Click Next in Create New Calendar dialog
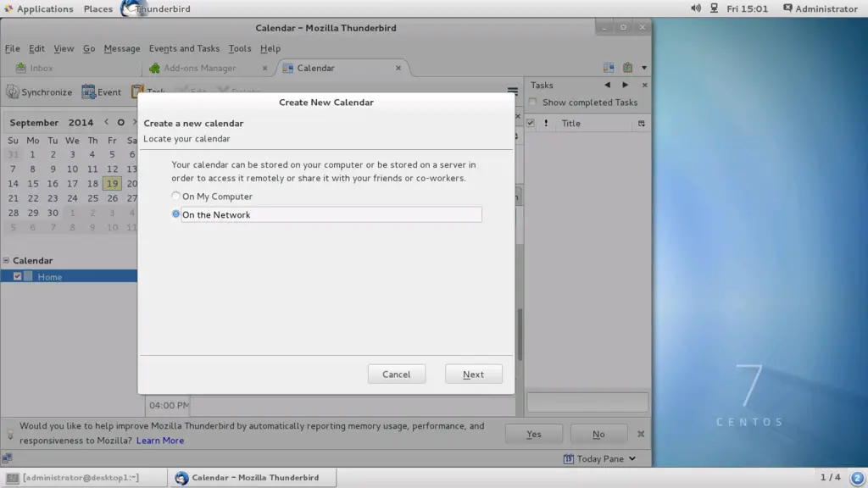868x488 pixels. [x=473, y=374]
